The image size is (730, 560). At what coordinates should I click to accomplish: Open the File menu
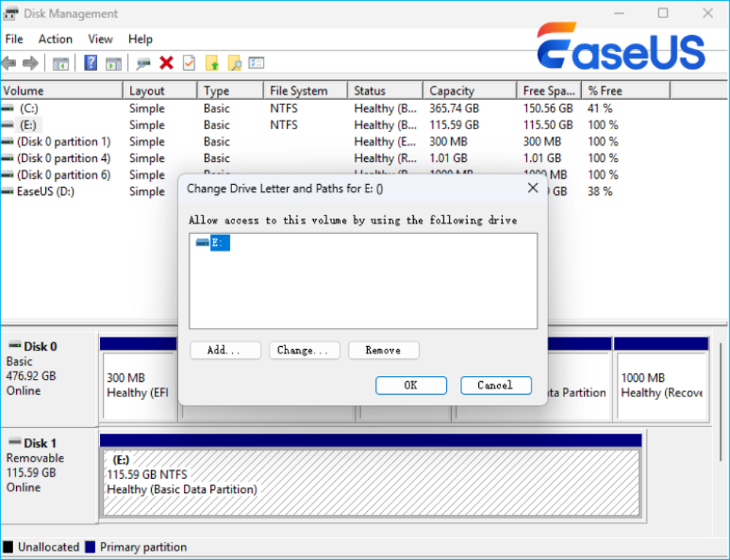(14, 39)
